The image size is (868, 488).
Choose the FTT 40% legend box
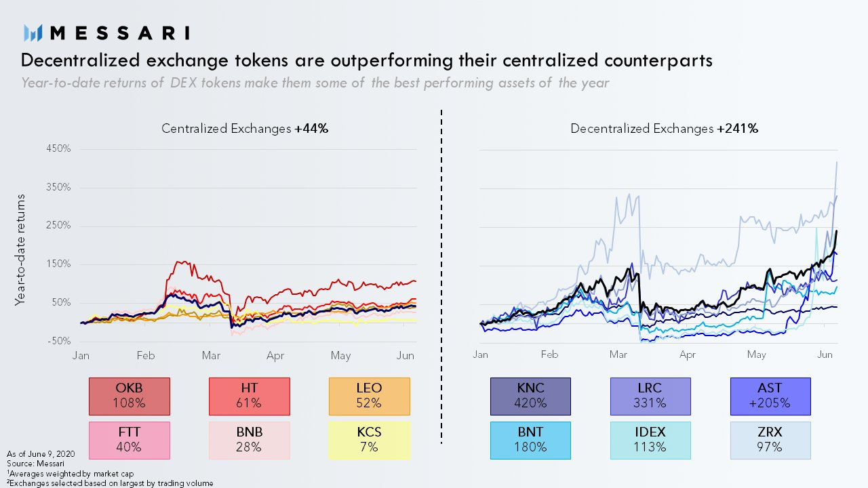[130, 440]
